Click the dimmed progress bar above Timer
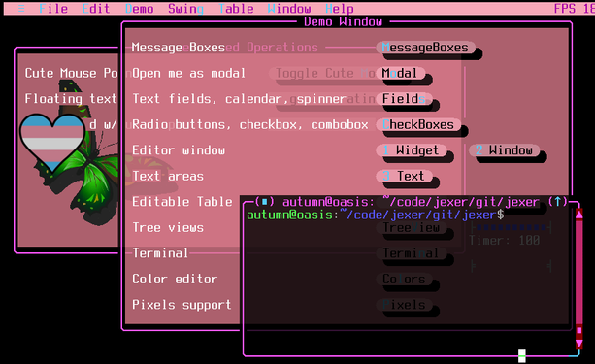This screenshot has width=595, height=364. 511,228
